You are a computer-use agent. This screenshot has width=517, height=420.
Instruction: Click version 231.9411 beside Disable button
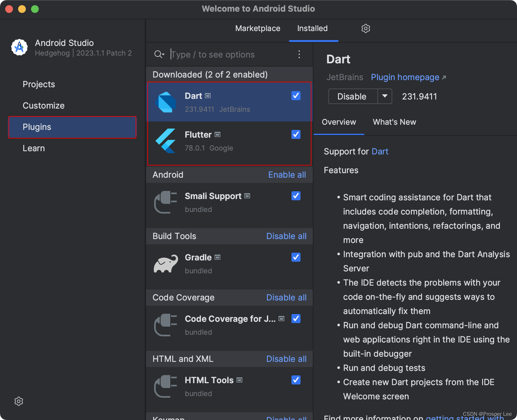[x=419, y=97]
